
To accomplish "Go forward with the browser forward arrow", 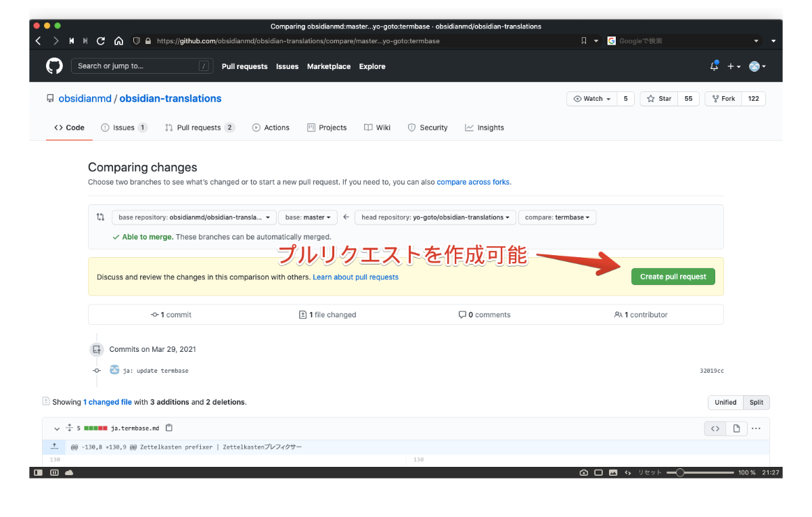I will [56, 41].
